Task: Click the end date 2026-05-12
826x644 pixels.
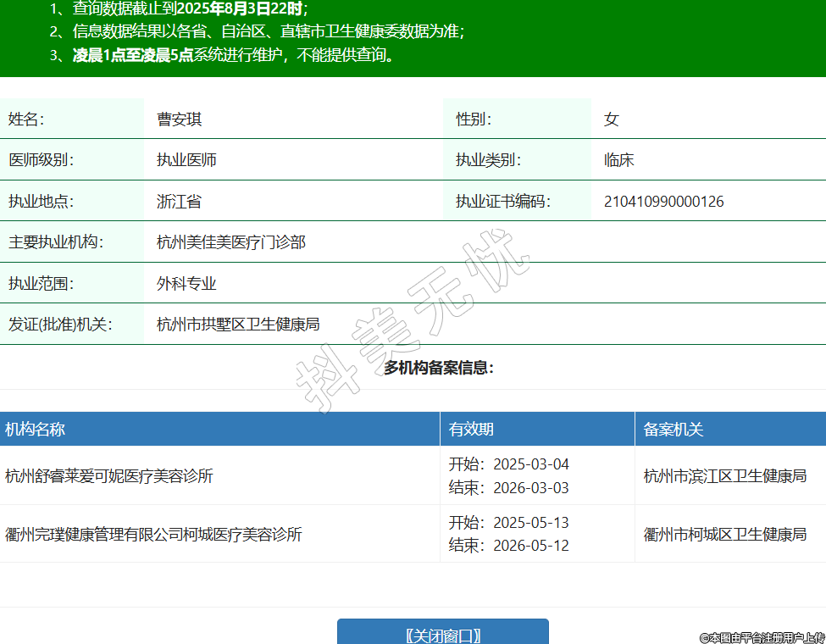Action: [530, 546]
